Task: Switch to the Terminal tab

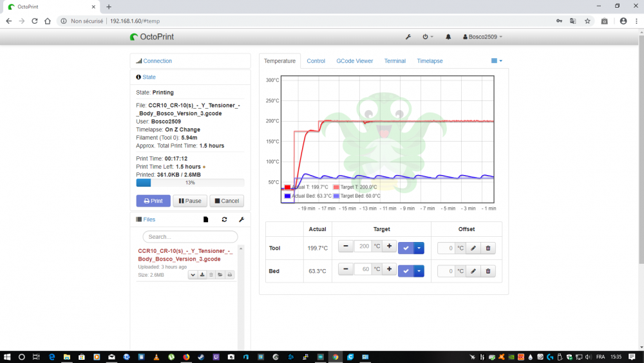Action: [395, 60]
